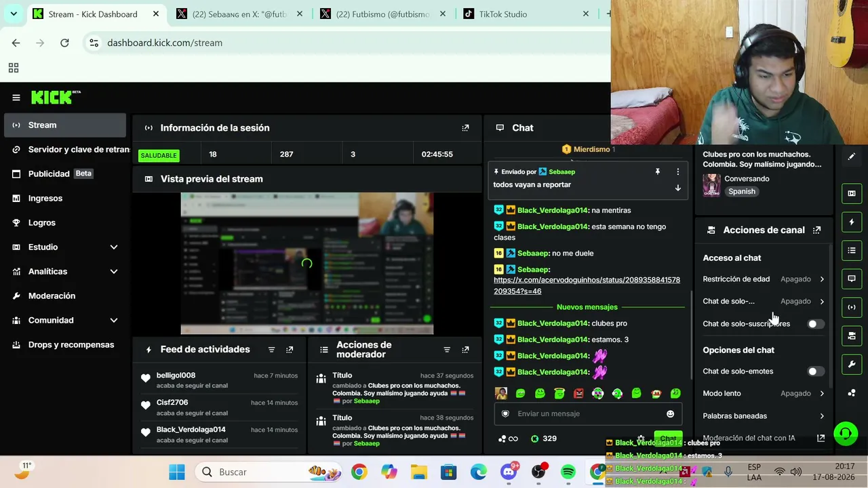This screenshot has width=868, height=488.
Task: Select Stream in the Kick sidebar
Action: [x=65, y=125]
